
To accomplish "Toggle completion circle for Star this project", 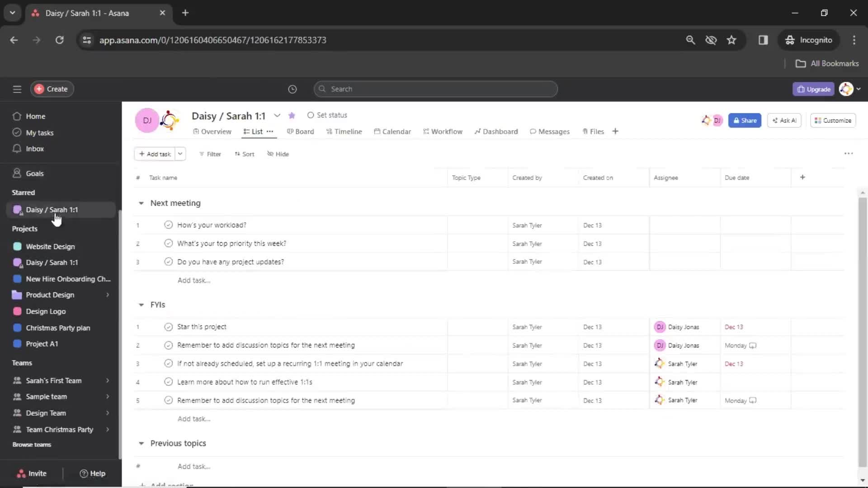I will 168,327.
